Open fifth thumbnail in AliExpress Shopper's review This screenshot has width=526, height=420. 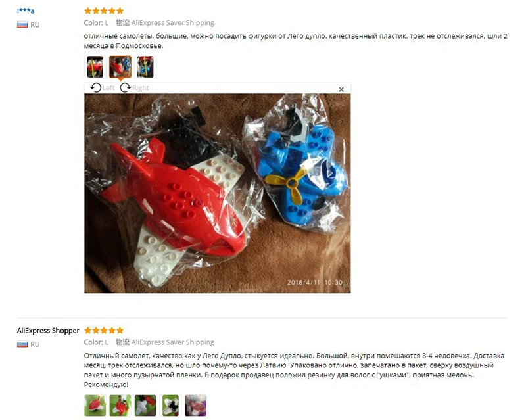pyautogui.click(x=195, y=406)
